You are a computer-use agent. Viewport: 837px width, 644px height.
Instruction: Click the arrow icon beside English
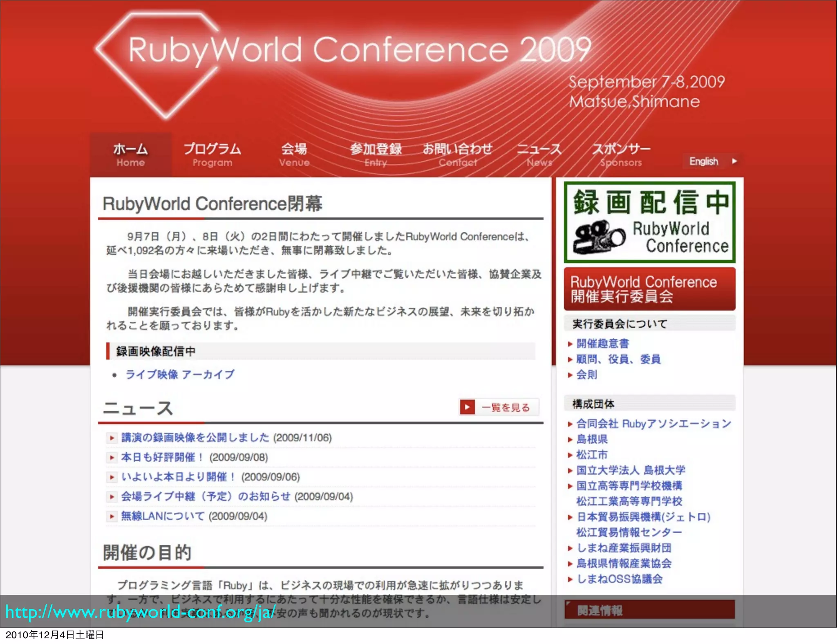734,161
